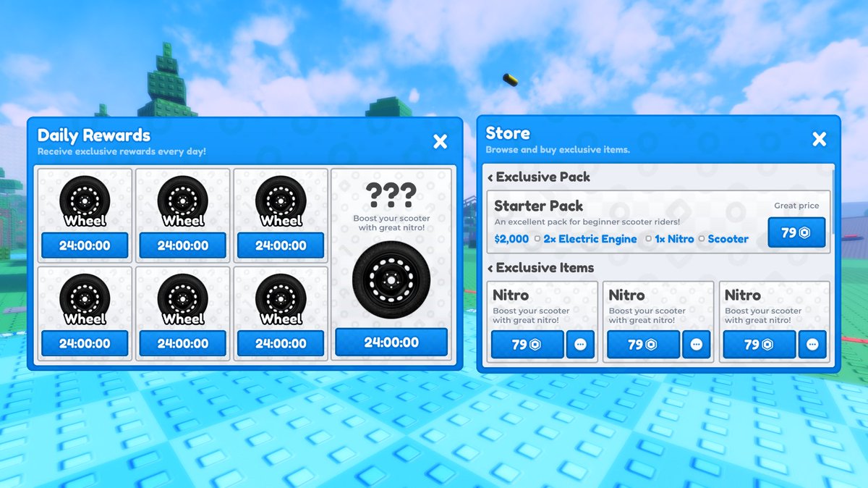Viewport: 868px width, 488px height.
Task: Buy the Starter Pack for 79 Robux
Action: tap(796, 232)
